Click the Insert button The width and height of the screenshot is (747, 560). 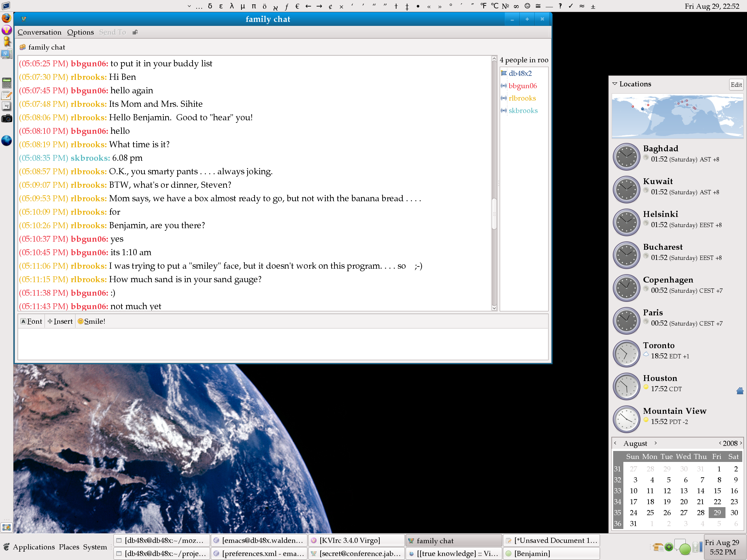(x=60, y=321)
